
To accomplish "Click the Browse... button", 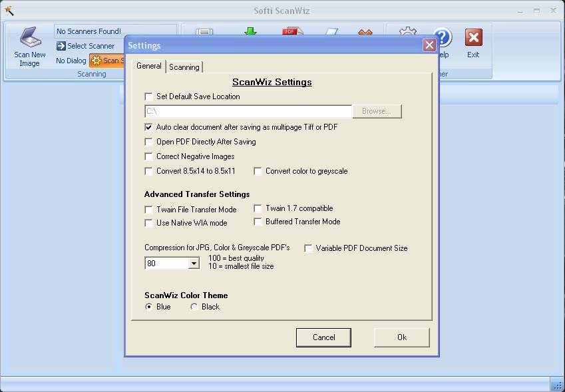I will pos(377,111).
